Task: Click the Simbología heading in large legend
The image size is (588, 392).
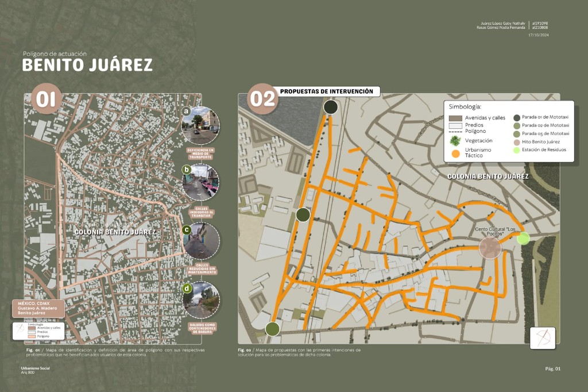Action: coord(465,107)
